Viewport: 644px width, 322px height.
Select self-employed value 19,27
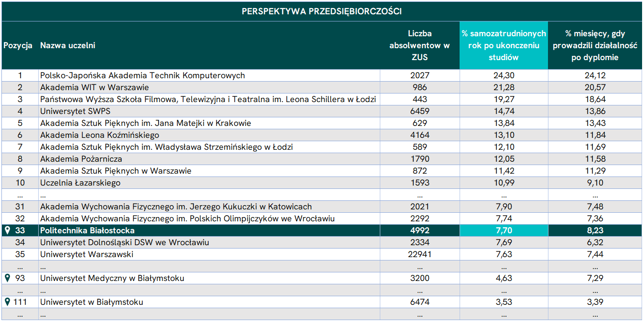[x=504, y=99]
